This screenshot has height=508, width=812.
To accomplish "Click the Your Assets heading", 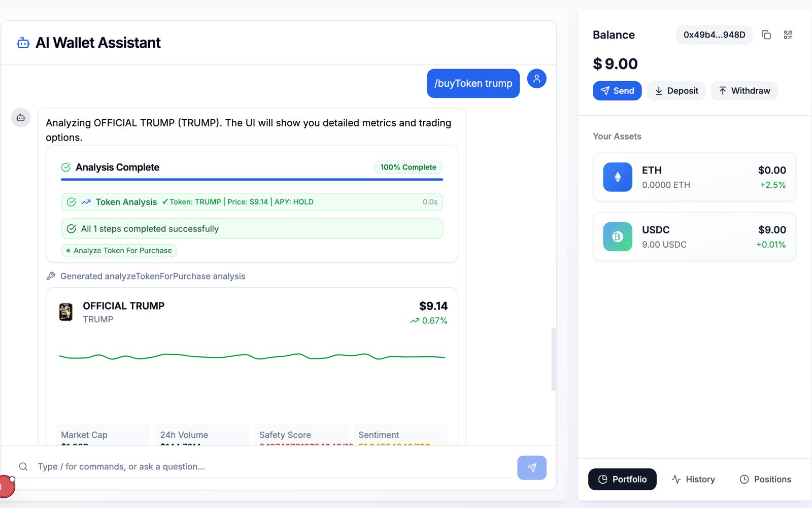I will pos(617,137).
